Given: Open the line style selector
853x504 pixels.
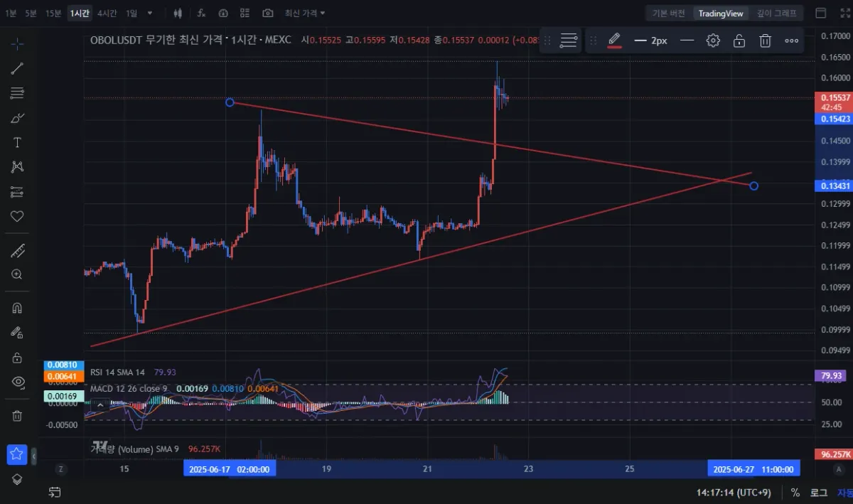Looking at the screenshot, I should 687,41.
